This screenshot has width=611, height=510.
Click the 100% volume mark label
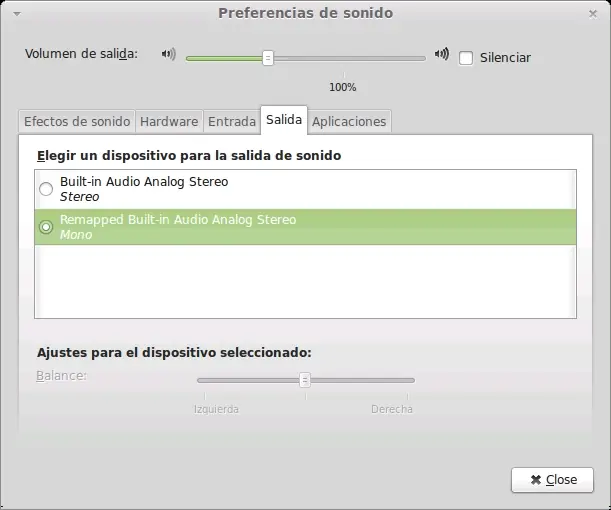point(343,87)
